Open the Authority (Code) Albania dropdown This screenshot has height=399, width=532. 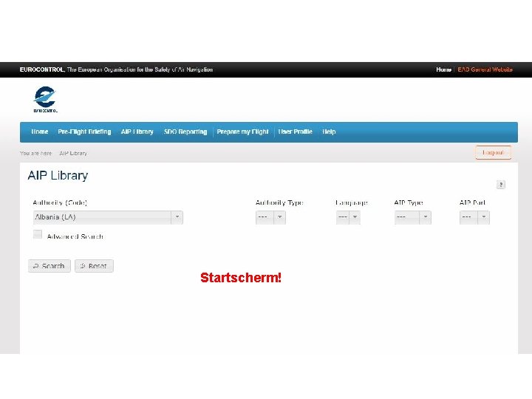tap(108, 217)
